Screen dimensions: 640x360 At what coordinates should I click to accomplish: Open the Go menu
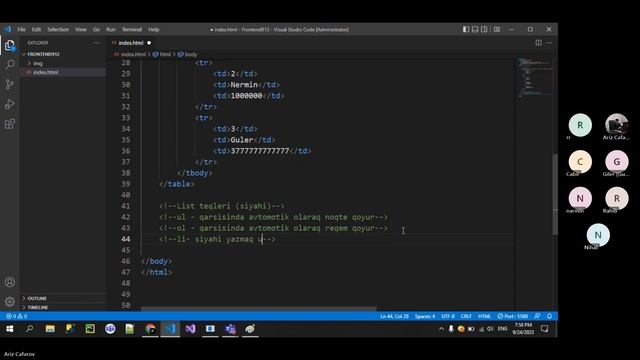click(x=96, y=29)
